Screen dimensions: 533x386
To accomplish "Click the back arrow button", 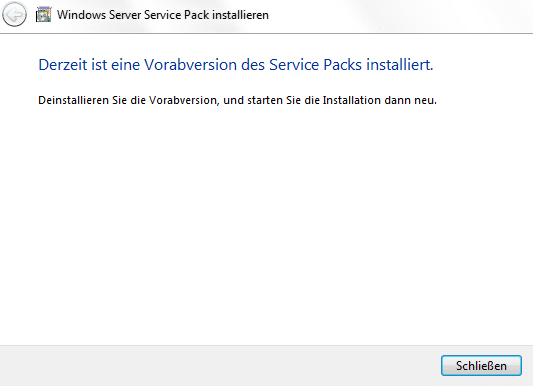I will point(14,15).
